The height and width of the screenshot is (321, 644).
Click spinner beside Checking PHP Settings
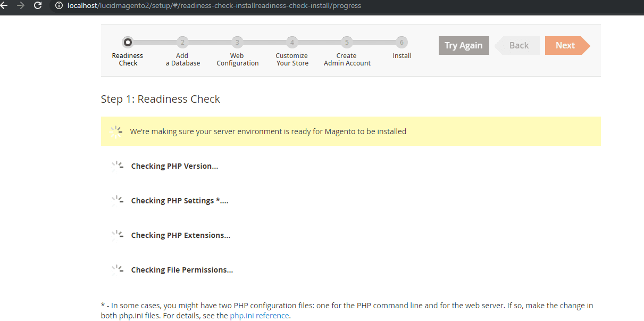click(118, 201)
